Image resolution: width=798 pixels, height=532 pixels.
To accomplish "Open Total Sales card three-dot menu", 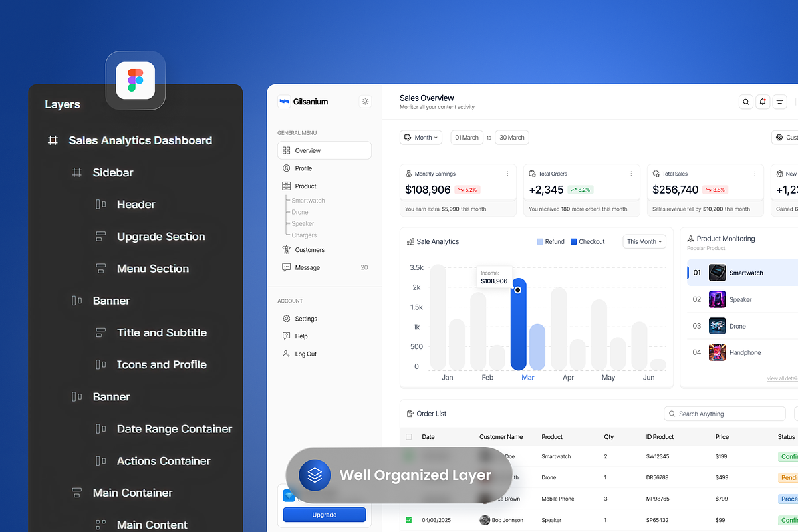I will pos(755,174).
